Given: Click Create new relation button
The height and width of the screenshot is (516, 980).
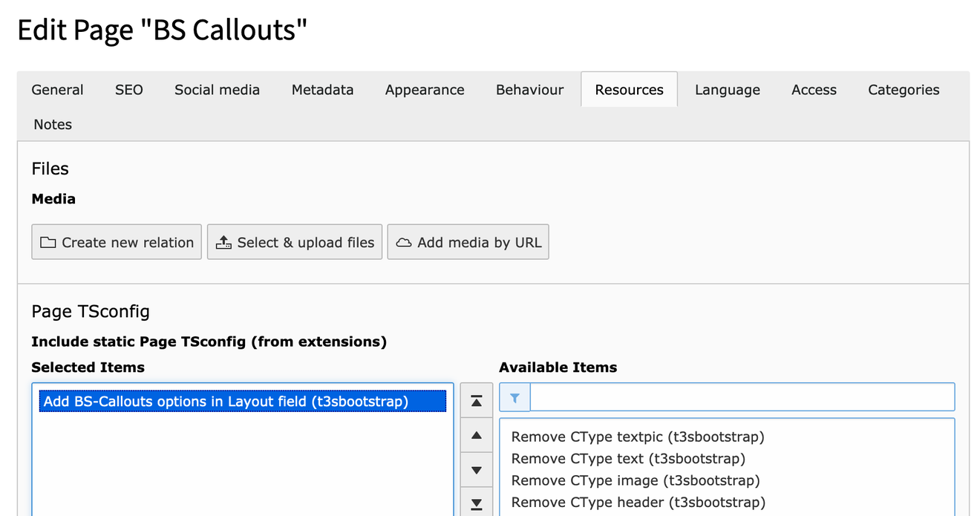Looking at the screenshot, I should 117,243.
